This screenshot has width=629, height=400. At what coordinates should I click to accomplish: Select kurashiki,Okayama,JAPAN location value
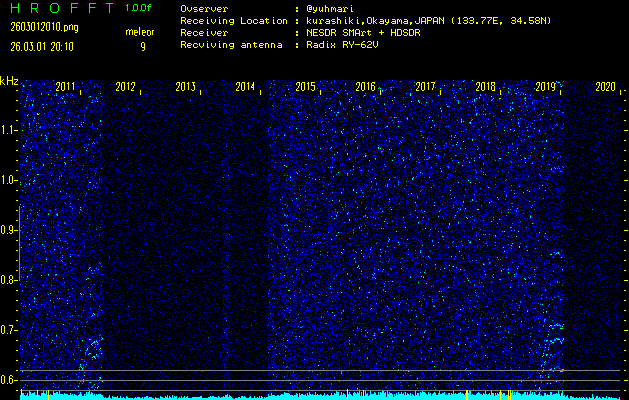428,21
